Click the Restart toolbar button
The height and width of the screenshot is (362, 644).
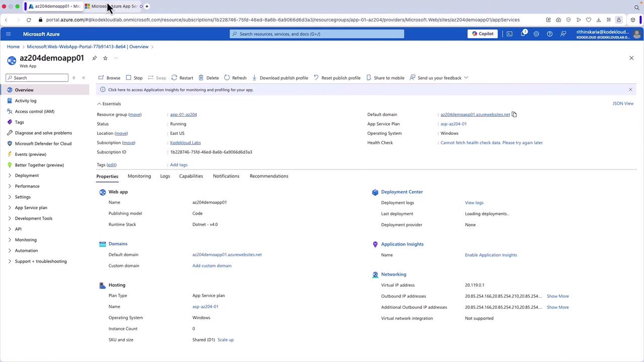pos(182,78)
